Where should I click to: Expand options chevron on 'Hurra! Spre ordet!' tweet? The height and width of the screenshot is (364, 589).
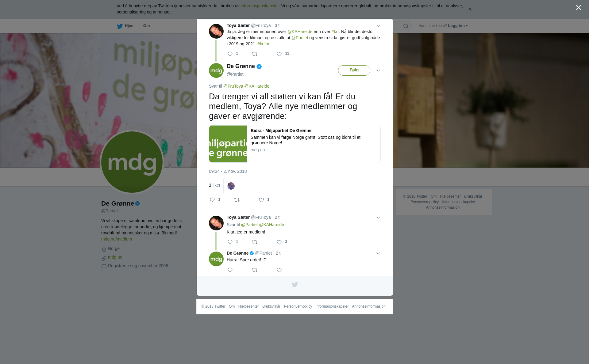click(x=378, y=254)
